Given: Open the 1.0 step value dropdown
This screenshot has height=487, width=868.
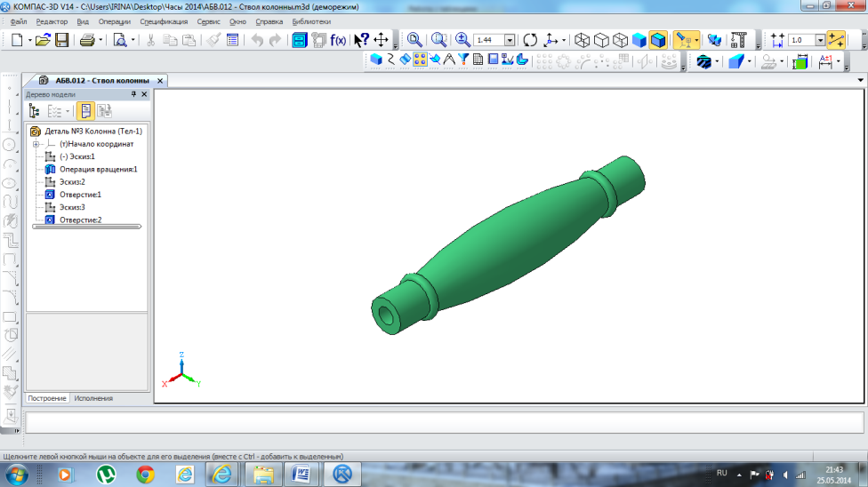Looking at the screenshot, I should tap(819, 40).
